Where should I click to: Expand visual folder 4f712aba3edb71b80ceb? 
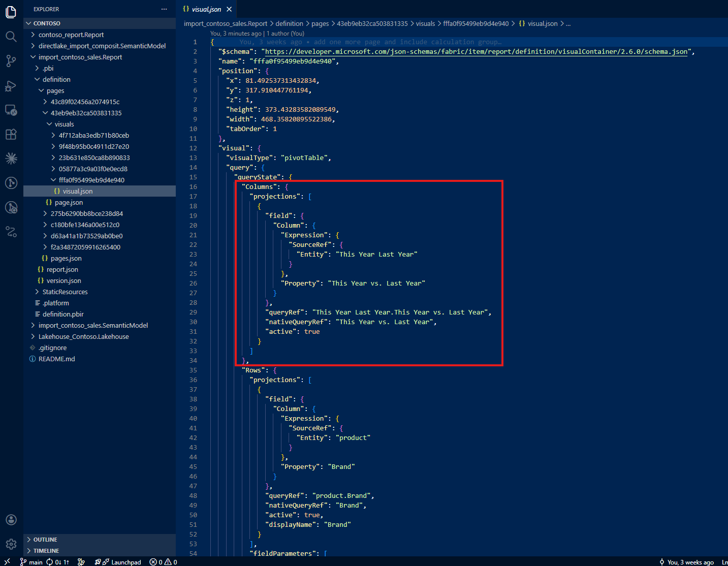(99, 135)
